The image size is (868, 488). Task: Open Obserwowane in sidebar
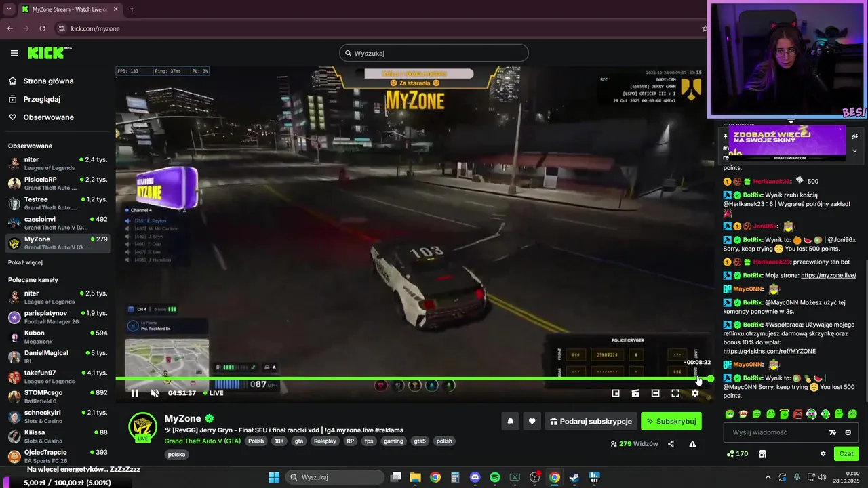coord(48,117)
